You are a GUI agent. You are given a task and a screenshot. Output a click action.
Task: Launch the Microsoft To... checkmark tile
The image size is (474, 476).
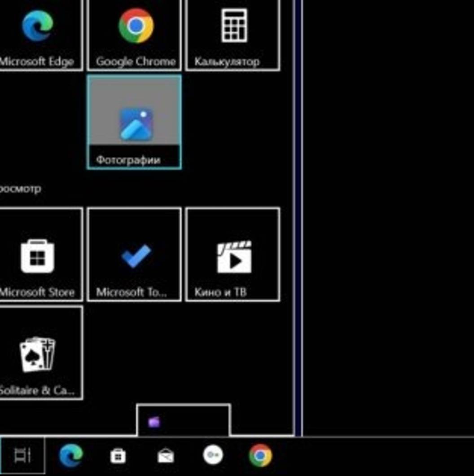click(134, 255)
